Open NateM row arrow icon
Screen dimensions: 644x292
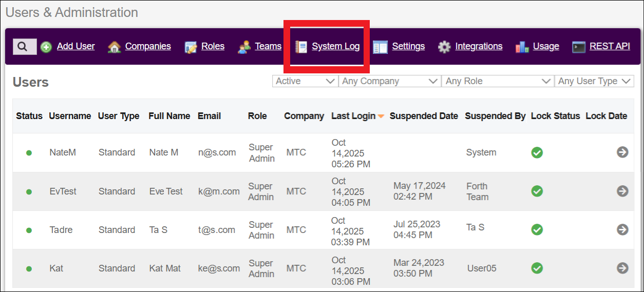pos(622,152)
